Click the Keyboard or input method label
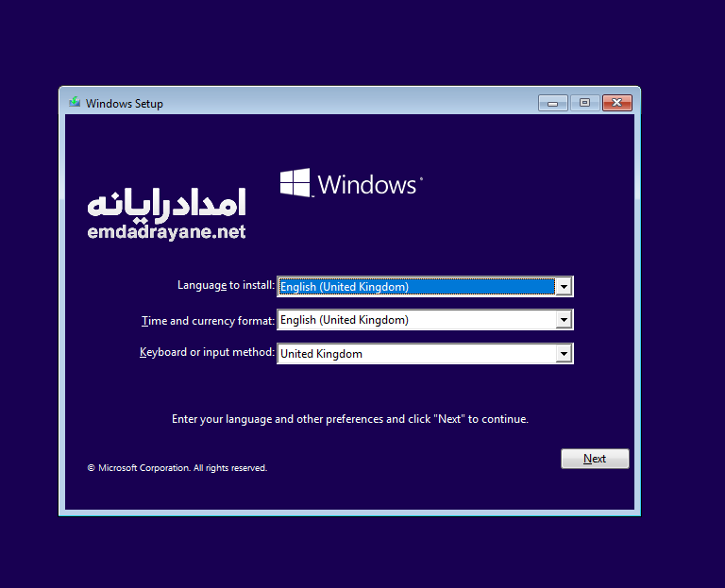 (207, 352)
